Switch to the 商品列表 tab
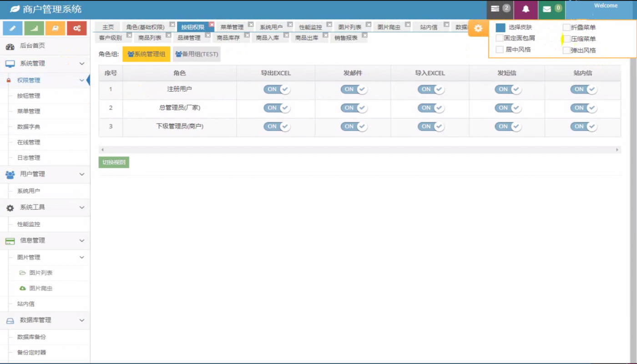 point(150,38)
